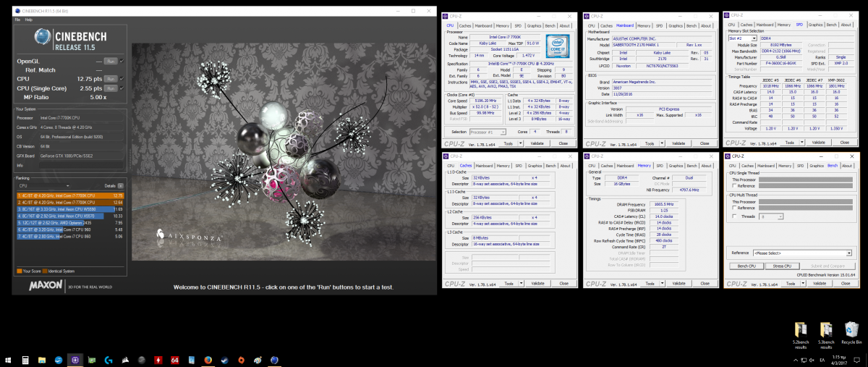Enable Multi Thread Reference checkbox
The image size is (868, 367).
point(734,208)
